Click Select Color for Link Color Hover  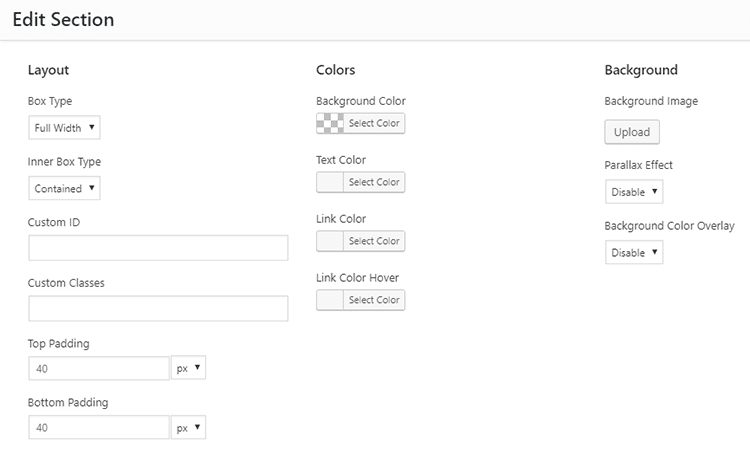(374, 300)
